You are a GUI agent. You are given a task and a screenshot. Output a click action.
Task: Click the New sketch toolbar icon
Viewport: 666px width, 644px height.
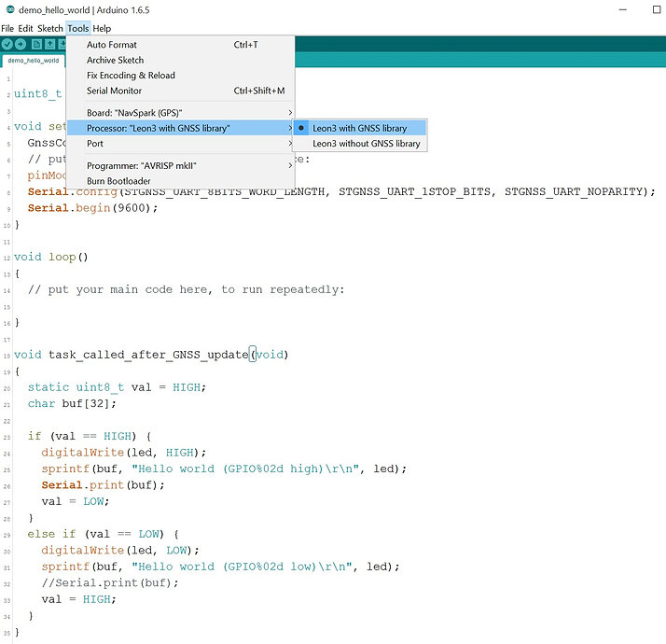click(x=37, y=44)
